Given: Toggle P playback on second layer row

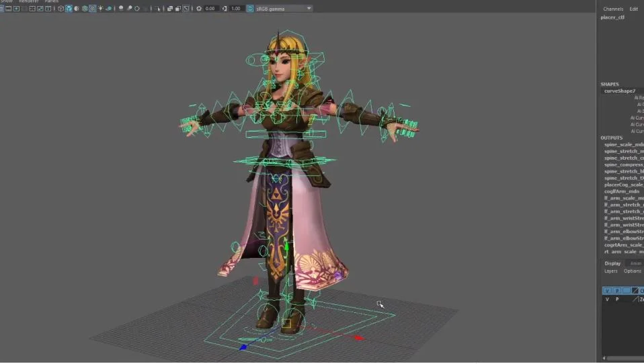Looking at the screenshot, I should (617, 300).
